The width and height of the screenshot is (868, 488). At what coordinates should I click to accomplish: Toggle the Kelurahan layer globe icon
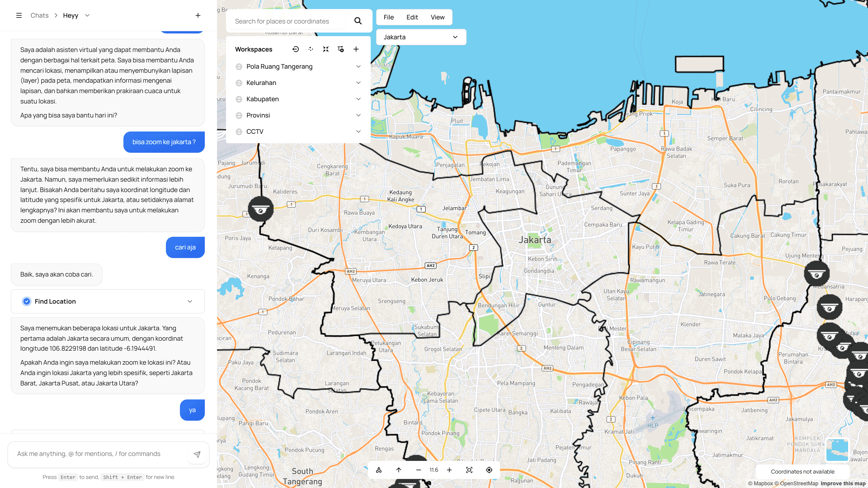(x=239, y=82)
